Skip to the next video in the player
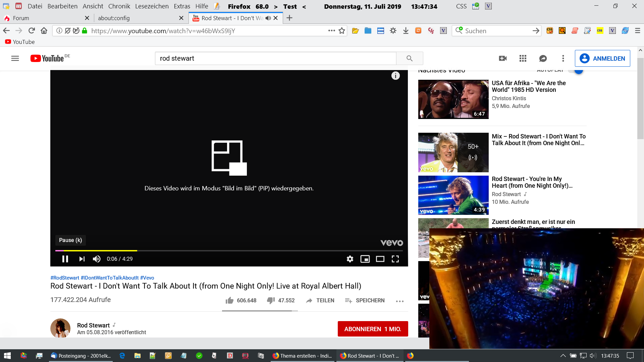Viewport: 644px width, 362px height. pos(82,259)
